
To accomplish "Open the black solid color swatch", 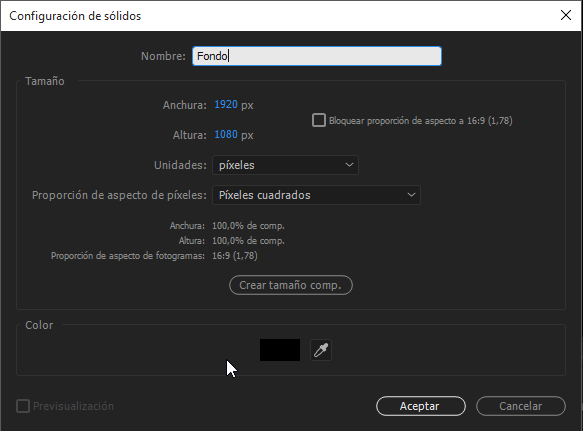I will 280,350.
